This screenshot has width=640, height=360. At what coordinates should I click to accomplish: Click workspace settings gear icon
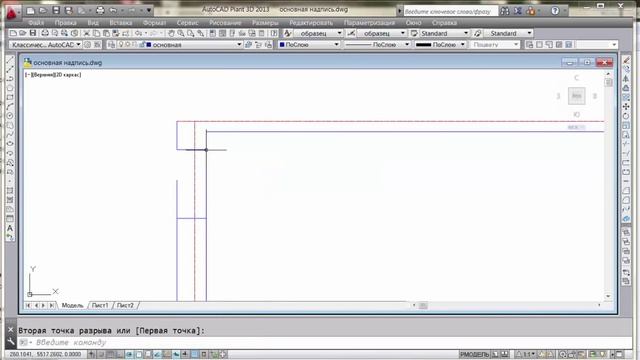pos(87,44)
